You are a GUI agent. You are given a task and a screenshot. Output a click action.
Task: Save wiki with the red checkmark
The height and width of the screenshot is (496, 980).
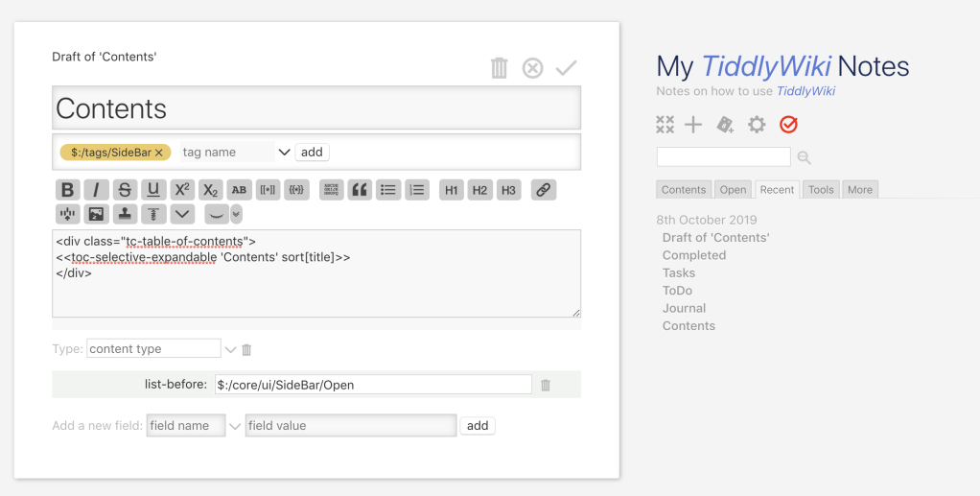coord(788,125)
